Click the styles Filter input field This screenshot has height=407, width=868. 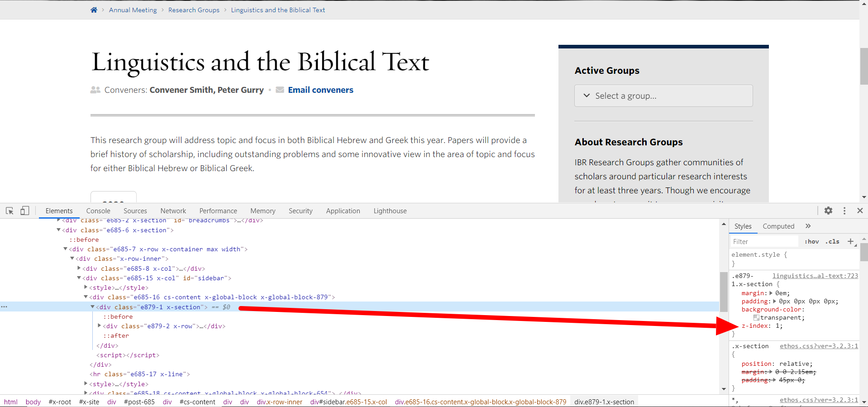click(x=765, y=241)
